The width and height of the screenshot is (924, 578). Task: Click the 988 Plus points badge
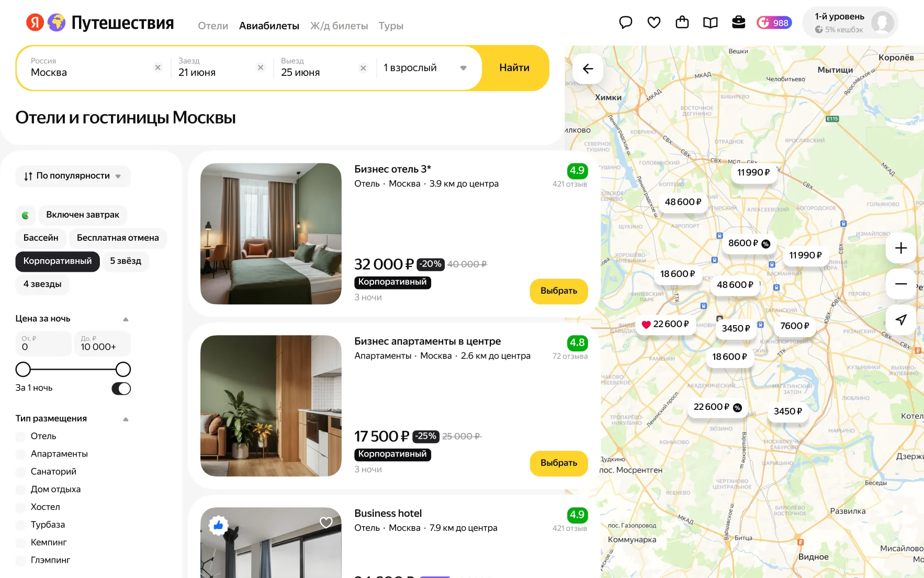pos(774,23)
